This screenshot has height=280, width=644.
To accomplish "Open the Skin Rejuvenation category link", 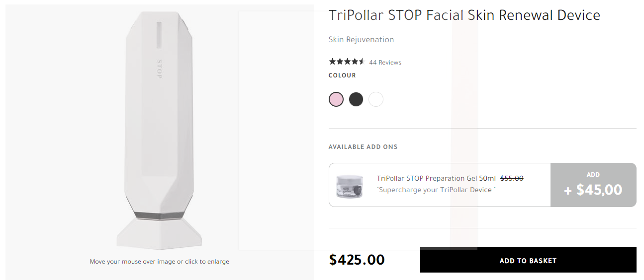I will pyautogui.click(x=361, y=40).
